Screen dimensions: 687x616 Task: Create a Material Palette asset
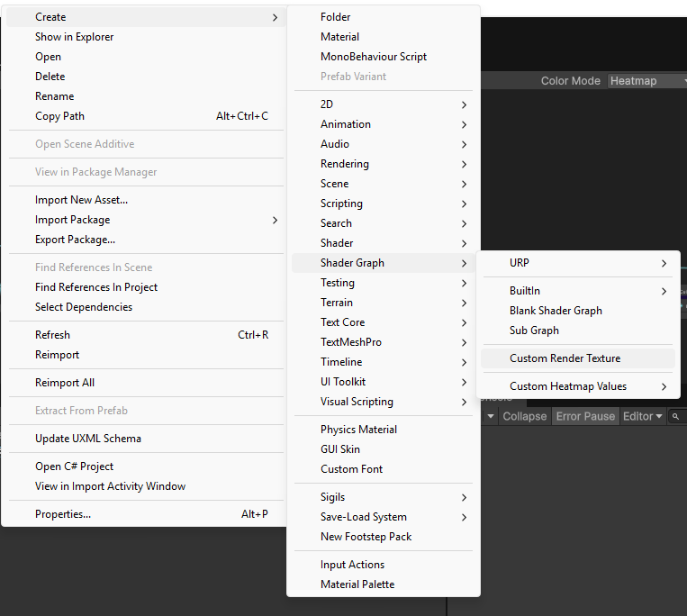tap(357, 584)
